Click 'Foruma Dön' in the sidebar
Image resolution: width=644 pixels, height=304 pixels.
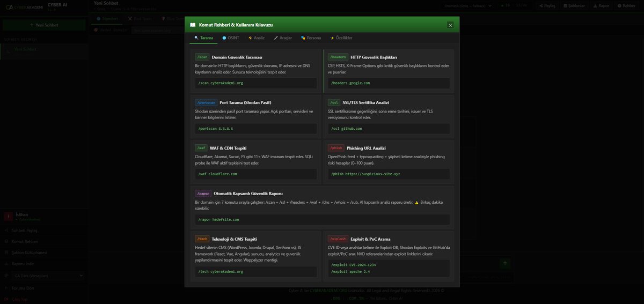click(x=44, y=288)
